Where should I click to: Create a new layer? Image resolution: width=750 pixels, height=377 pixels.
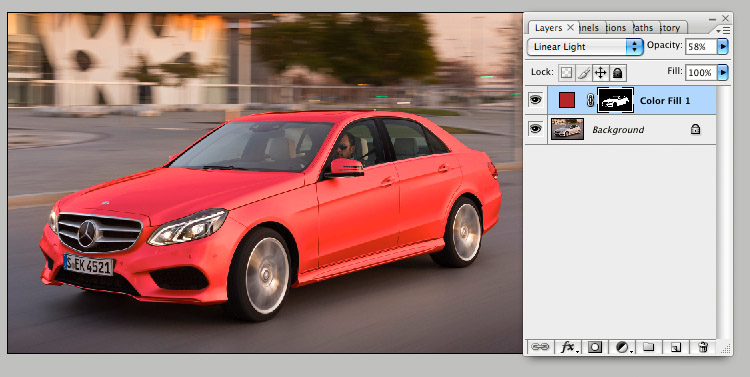675,347
